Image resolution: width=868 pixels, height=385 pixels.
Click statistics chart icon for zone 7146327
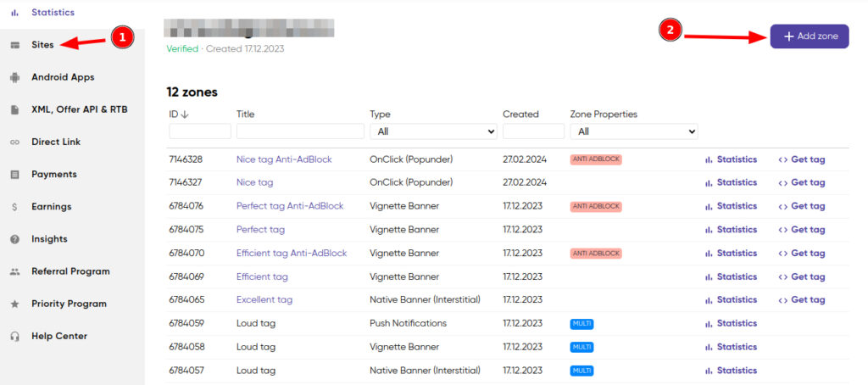709,183
